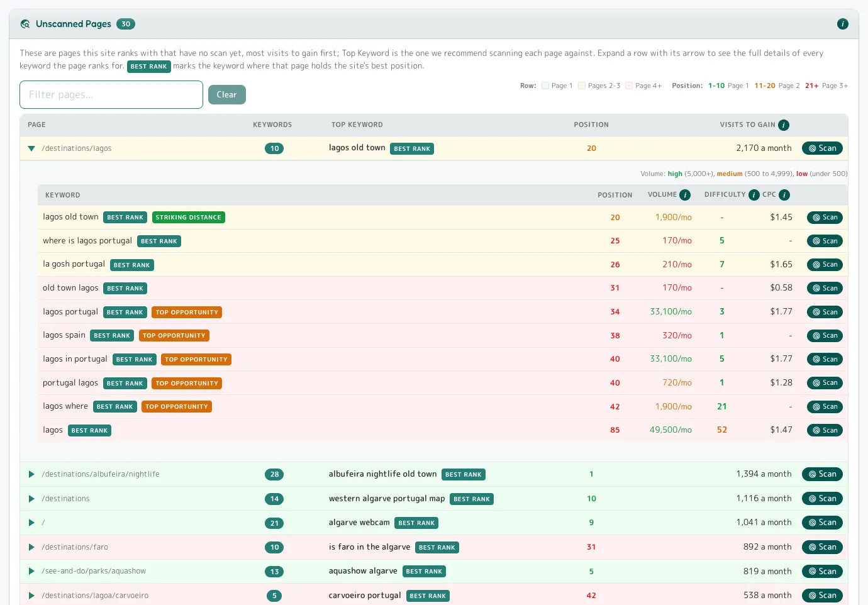This screenshot has width=868, height=605.
Task: Open the Visits to Gain info icon
Action: [784, 125]
